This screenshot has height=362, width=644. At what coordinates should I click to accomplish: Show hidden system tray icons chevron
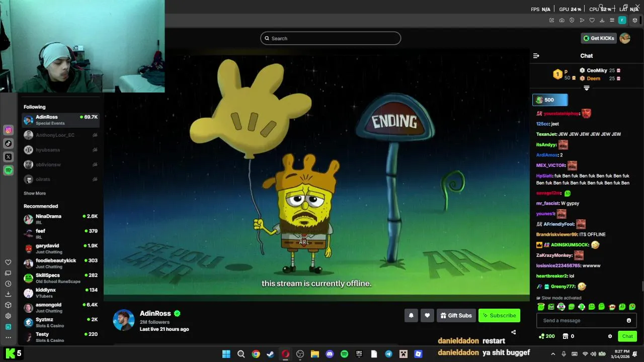pyautogui.click(x=553, y=354)
